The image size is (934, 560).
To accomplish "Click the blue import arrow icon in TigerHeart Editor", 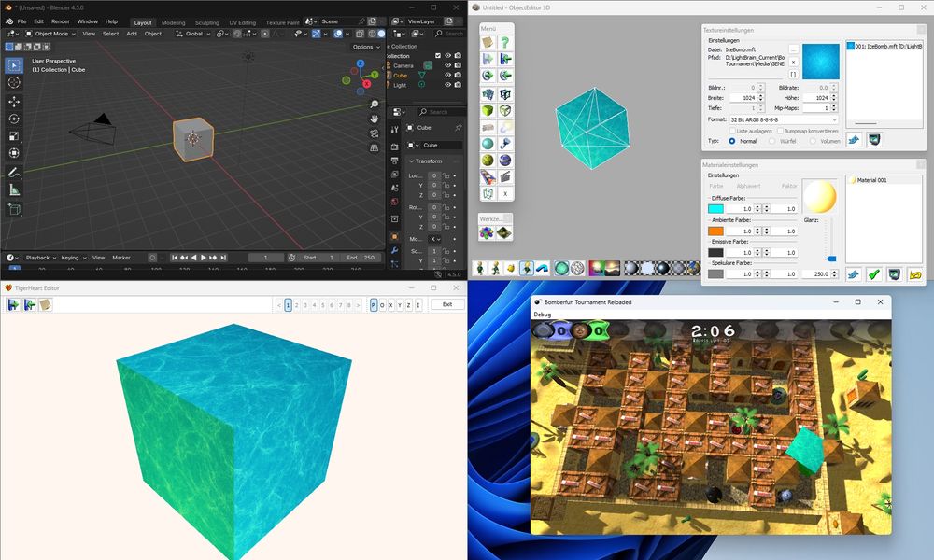I will coord(13,304).
